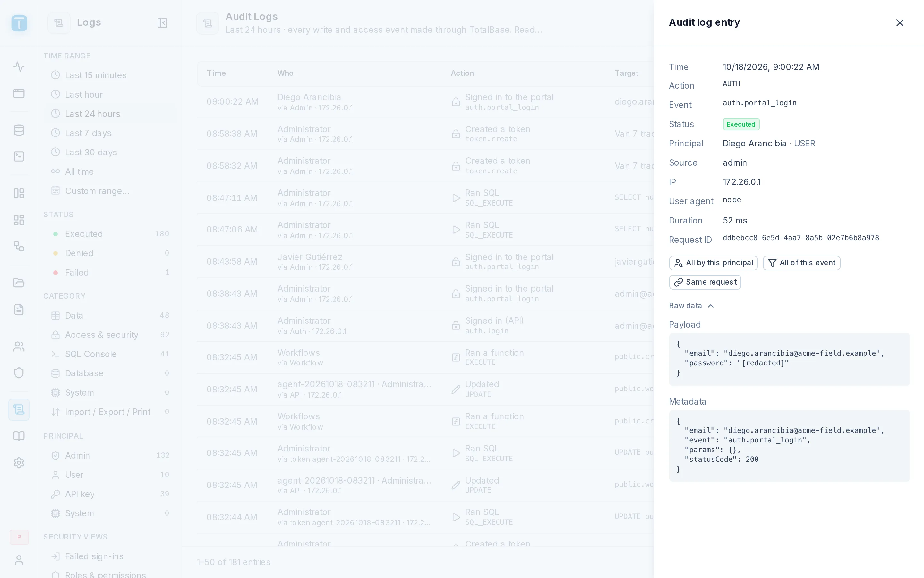924x578 pixels.
Task: Open the workflow nodes icon in rail
Action: pos(19,246)
